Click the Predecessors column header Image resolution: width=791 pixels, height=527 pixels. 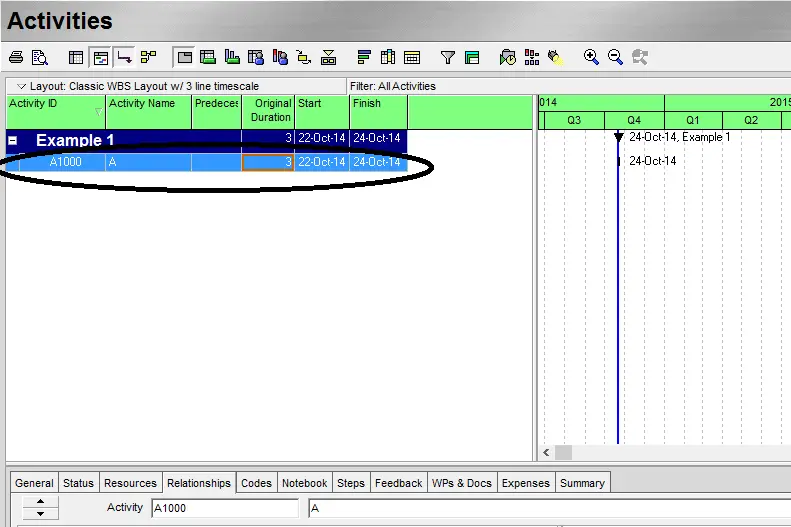click(217, 111)
